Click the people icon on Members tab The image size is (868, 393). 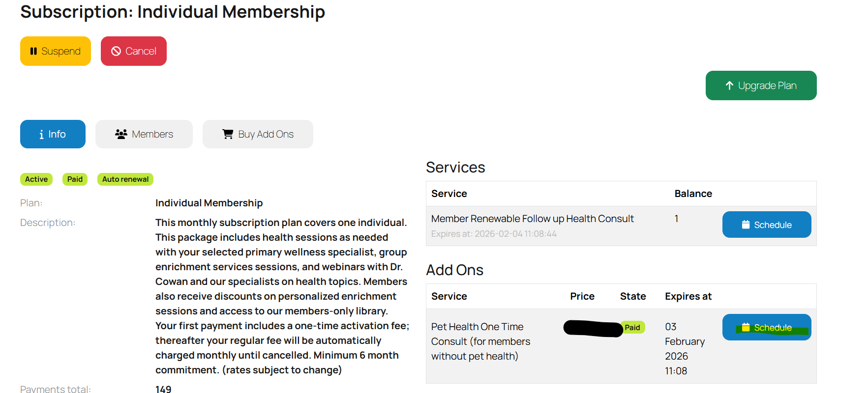tap(121, 134)
